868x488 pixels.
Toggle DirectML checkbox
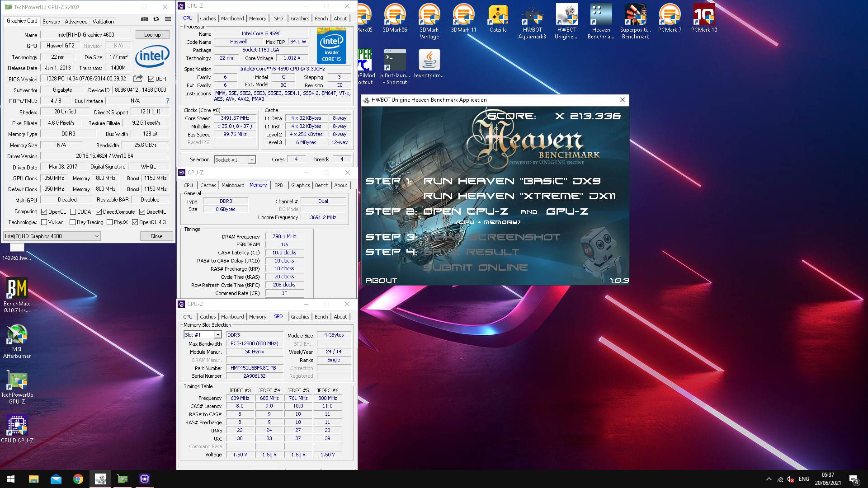coord(142,211)
